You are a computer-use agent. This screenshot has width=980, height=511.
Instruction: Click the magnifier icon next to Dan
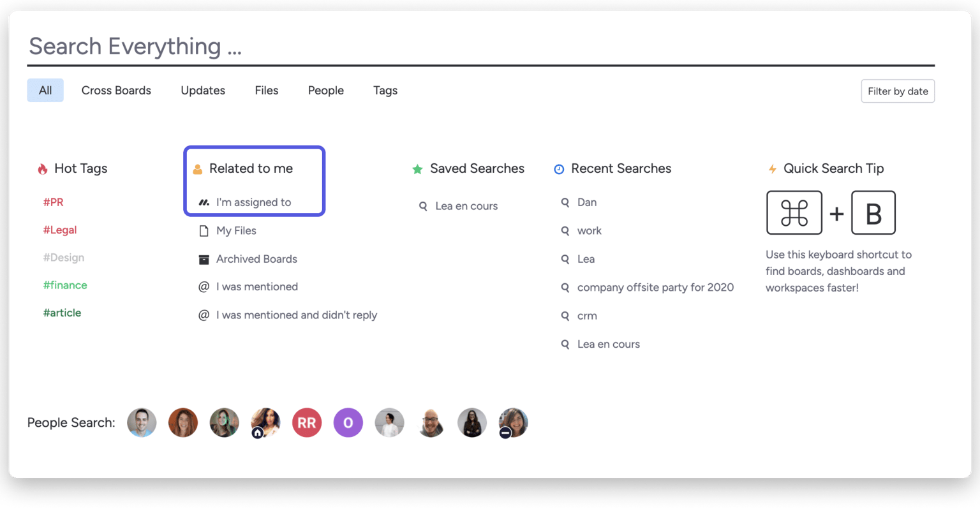[565, 202]
